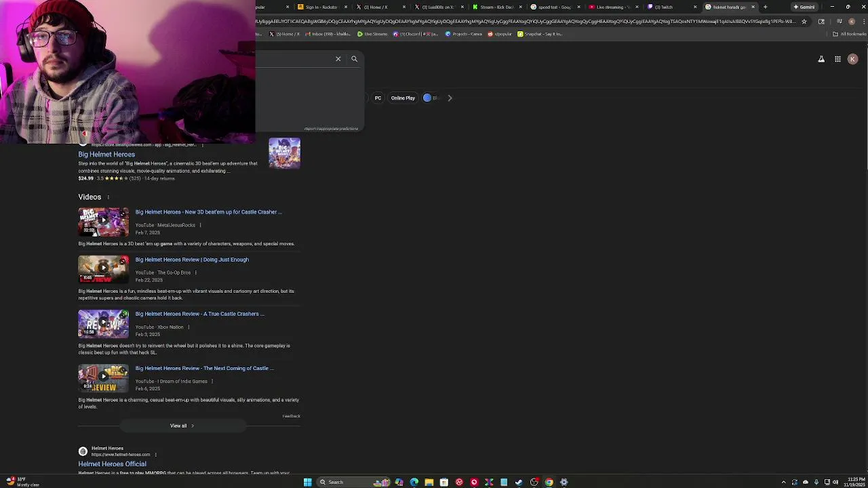The width and height of the screenshot is (868, 488).
Task: Open the Inbox bookmark in bookmarks bar
Action: [328, 34]
